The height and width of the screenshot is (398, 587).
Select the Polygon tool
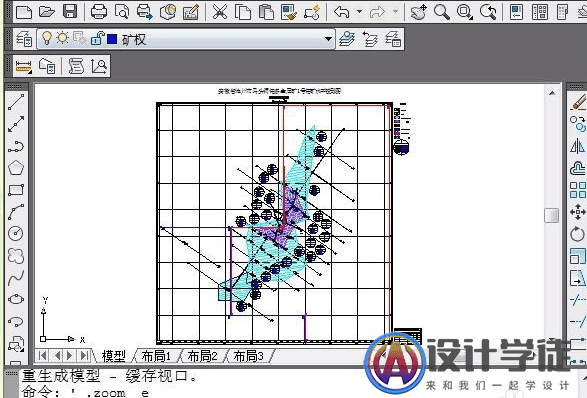(16, 168)
